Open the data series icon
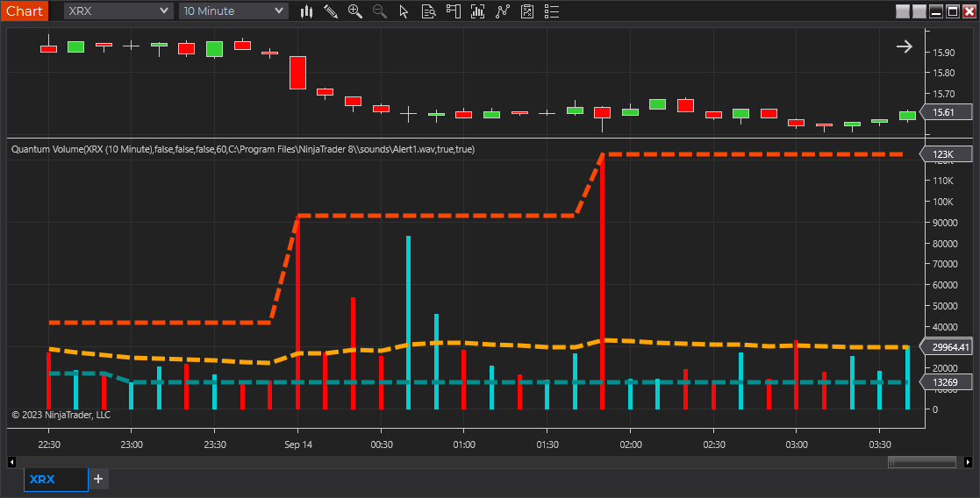This screenshot has width=980, height=498. 477,11
